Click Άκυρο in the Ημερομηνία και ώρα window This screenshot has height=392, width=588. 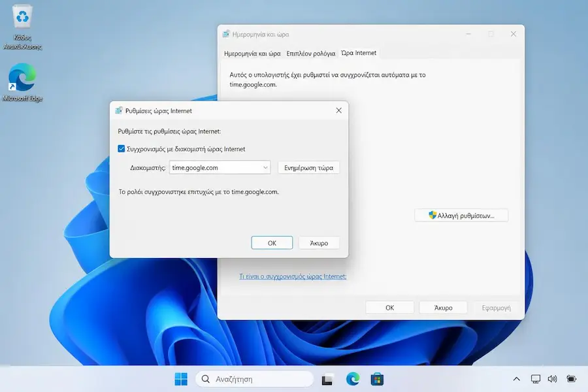coord(443,308)
